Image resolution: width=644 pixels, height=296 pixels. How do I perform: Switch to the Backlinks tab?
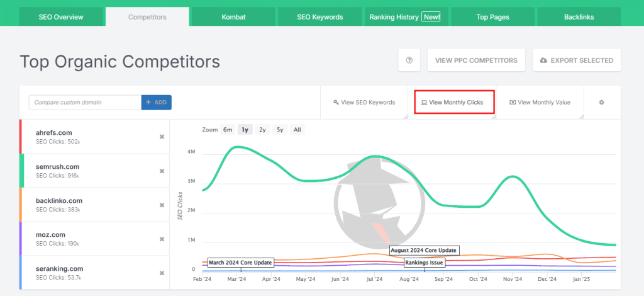tap(579, 17)
